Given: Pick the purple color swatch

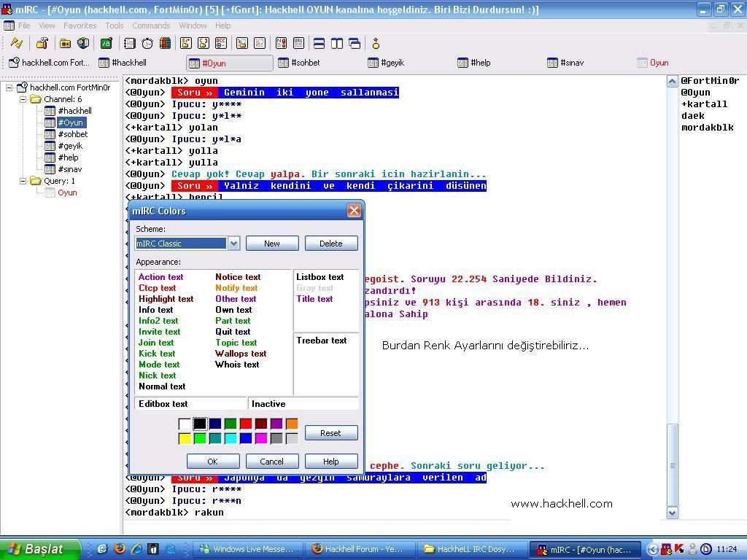Looking at the screenshot, I should coord(276,424).
